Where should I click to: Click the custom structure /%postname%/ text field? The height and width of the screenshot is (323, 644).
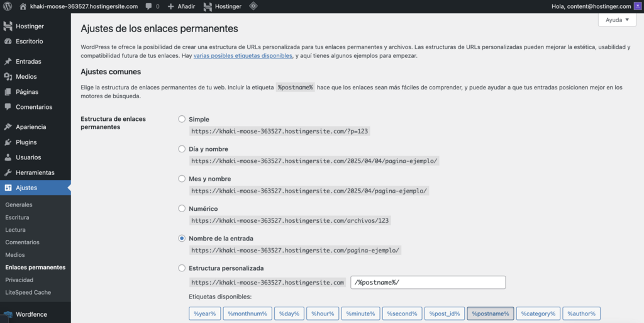[428, 282]
